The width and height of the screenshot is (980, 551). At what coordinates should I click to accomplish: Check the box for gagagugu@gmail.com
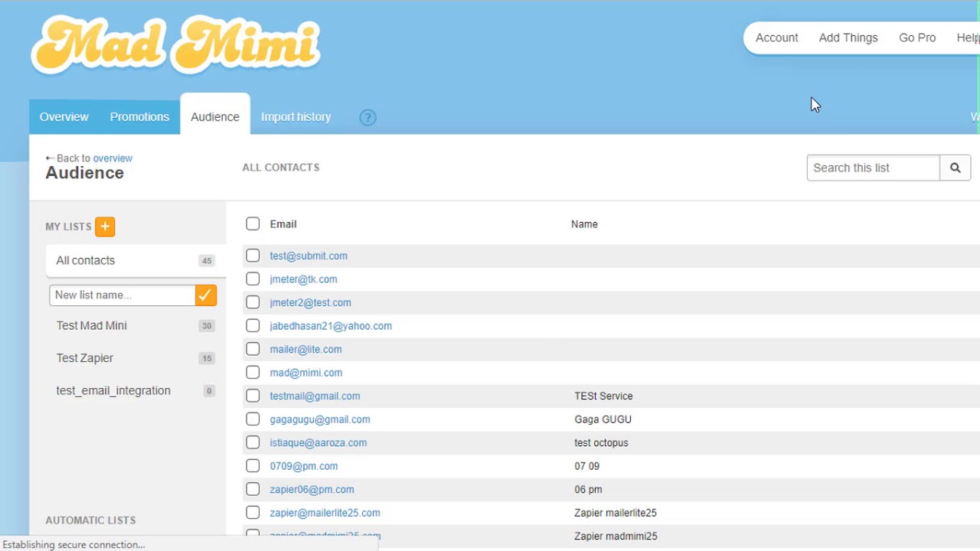click(x=253, y=419)
